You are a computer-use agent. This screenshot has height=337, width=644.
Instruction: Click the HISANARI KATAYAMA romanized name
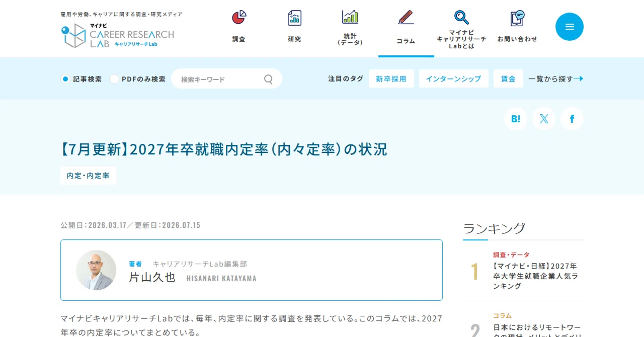(221, 278)
